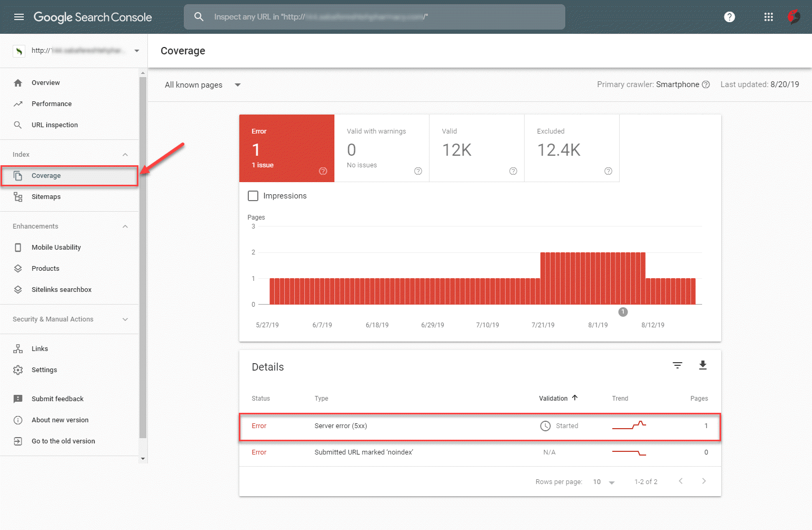Open the Details filter icon
812x530 pixels.
677,365
